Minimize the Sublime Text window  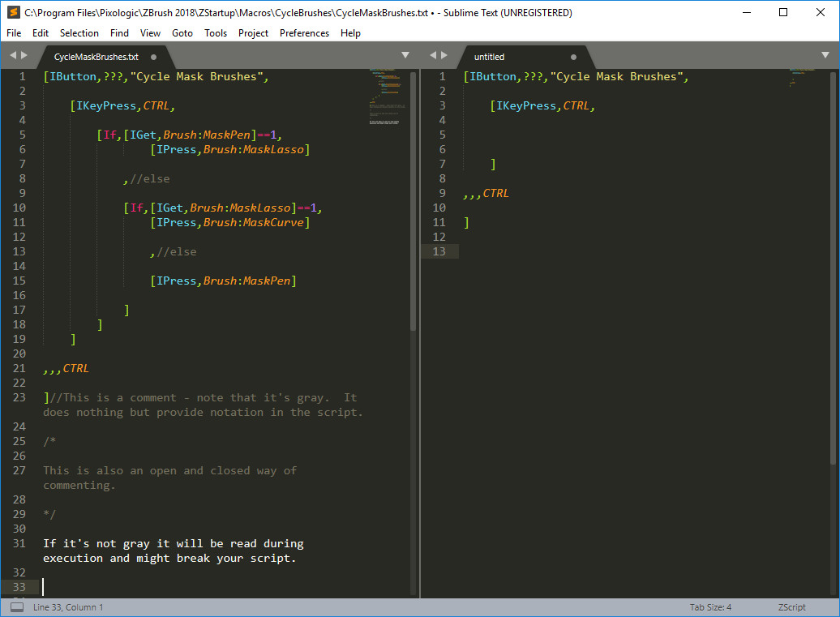pyautogui.click(x=747, y=12)
